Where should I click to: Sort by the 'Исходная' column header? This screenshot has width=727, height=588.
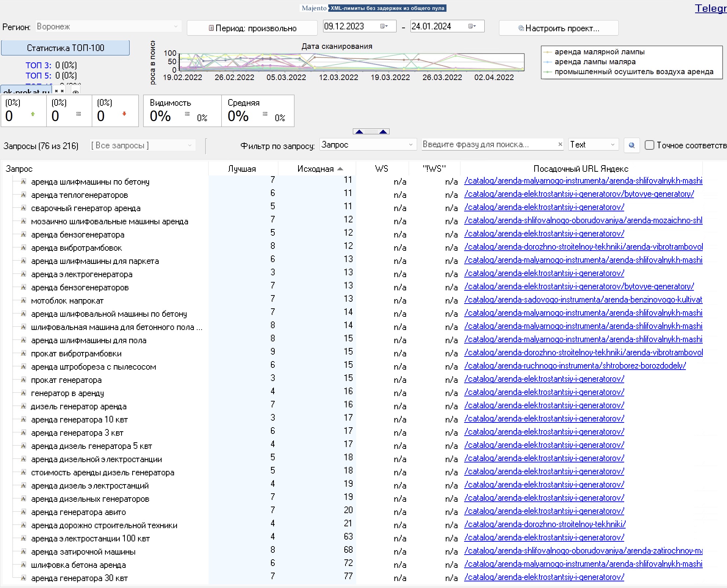(317, 169)
